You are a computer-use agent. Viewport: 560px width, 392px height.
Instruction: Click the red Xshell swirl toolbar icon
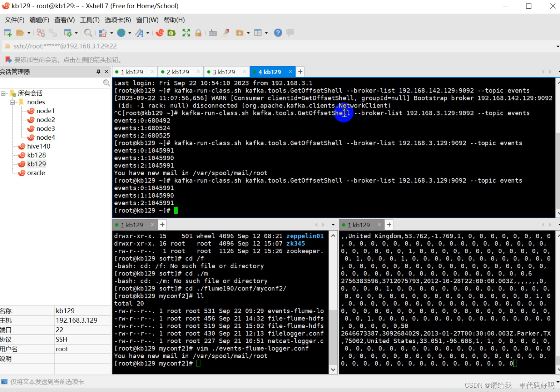(160, 33)
